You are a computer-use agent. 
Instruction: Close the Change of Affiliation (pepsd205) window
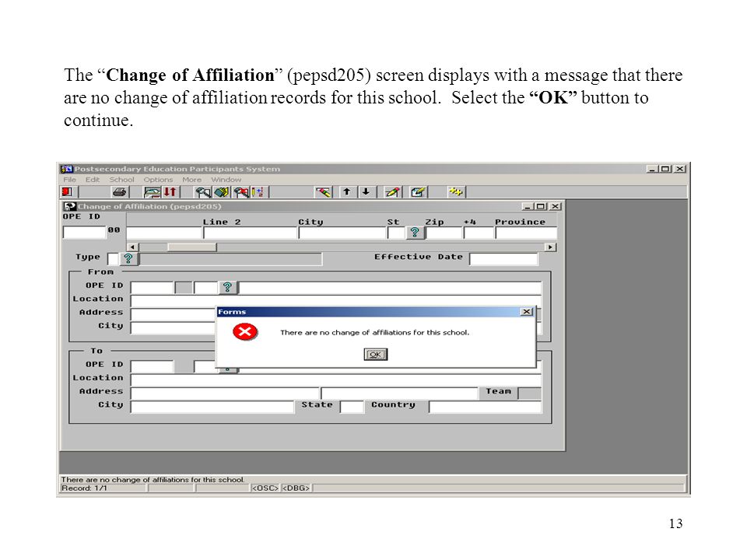(x=555, y=206)
